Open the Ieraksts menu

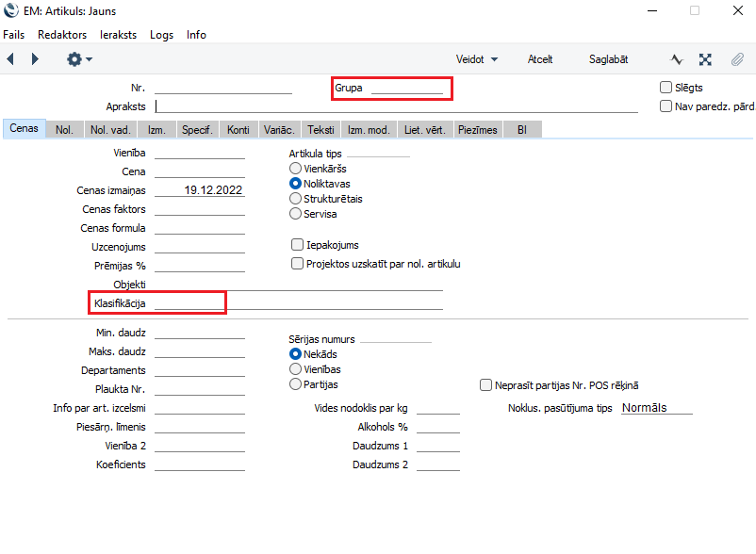[x=118, y=35]
